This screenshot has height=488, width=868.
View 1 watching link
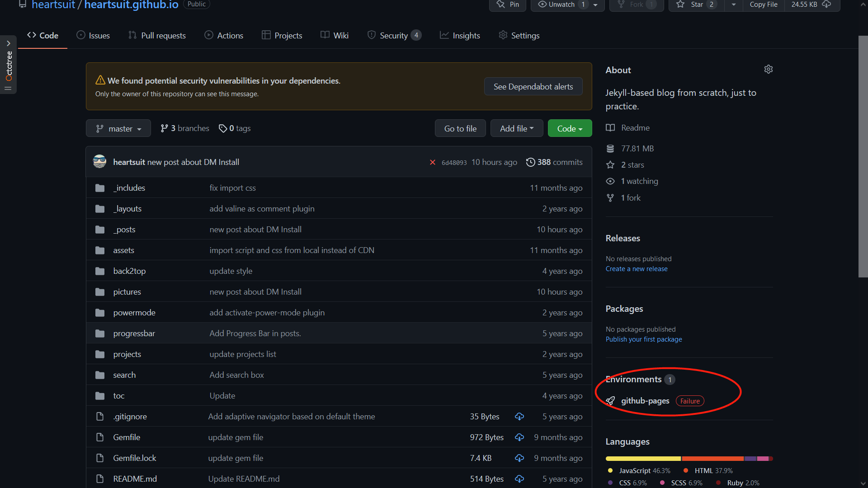click(632, 181)
